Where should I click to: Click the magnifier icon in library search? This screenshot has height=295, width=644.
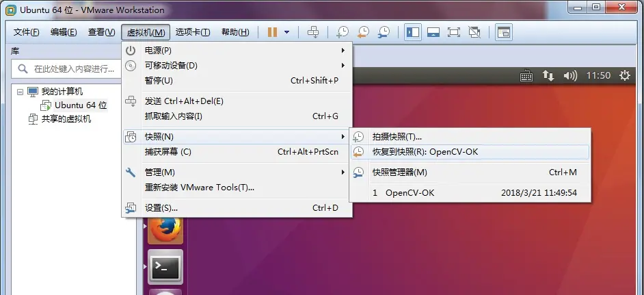23,68
